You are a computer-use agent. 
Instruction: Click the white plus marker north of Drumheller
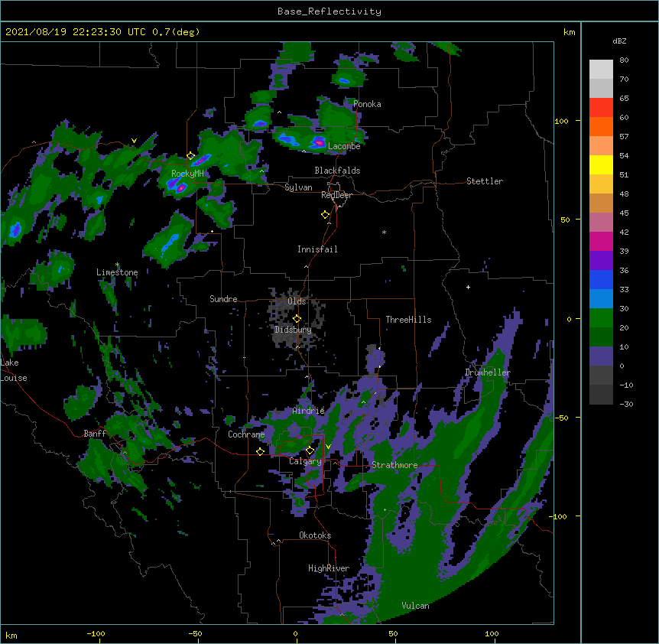(468, 287)
